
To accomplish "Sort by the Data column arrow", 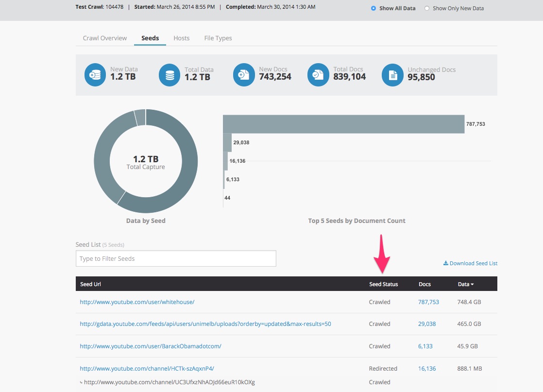I will [473, 284].
